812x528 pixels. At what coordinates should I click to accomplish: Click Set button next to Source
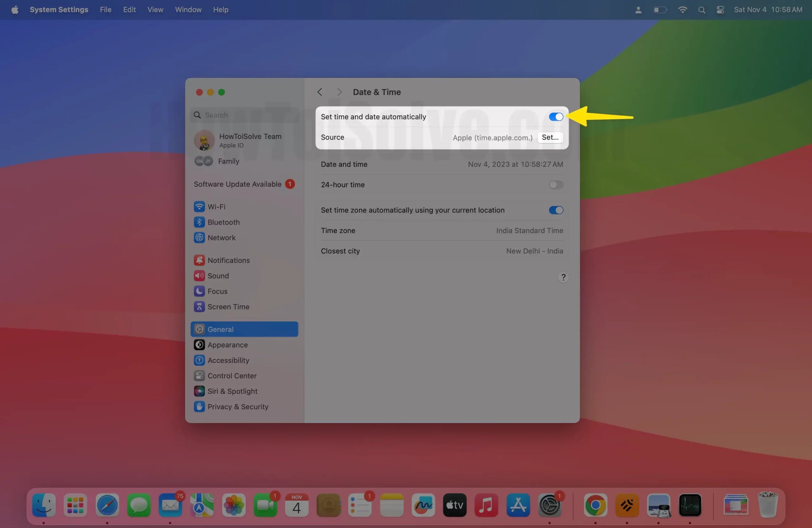pos(550,137)
